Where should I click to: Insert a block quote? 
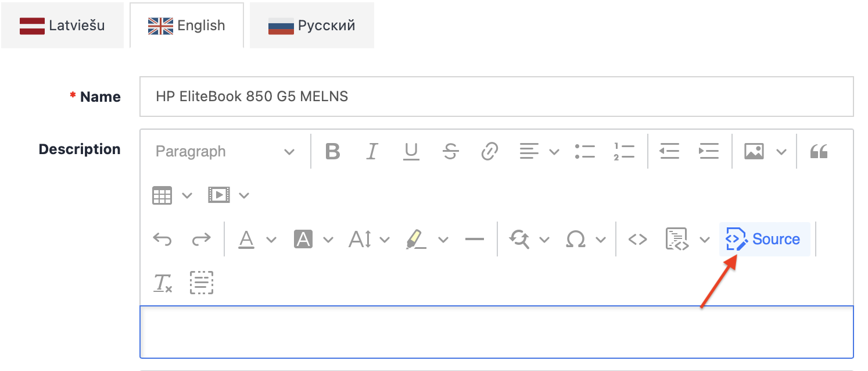[x=819, y=152]
